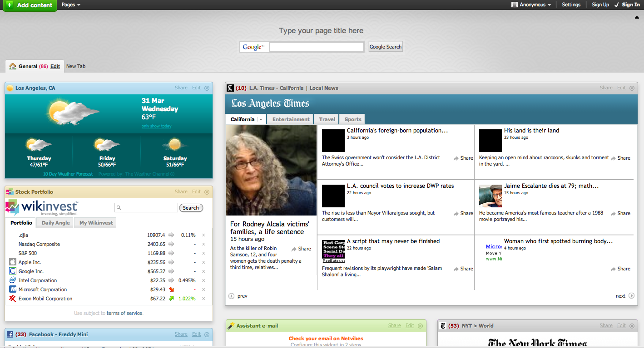Collapse the page header with top-right arrow
The image size is (644, 348).
[x=637, y=18]
